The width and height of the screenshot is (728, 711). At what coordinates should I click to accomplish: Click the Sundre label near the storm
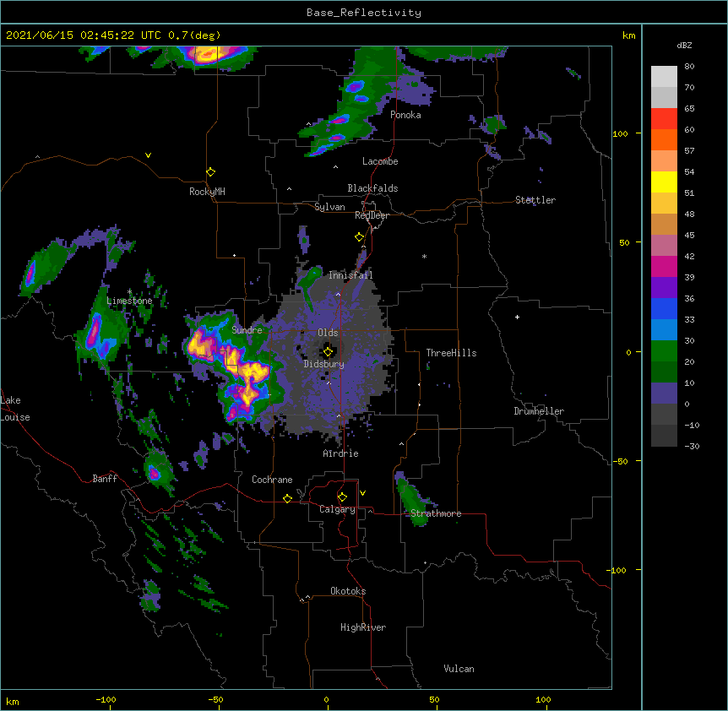[x=247, y=330]
